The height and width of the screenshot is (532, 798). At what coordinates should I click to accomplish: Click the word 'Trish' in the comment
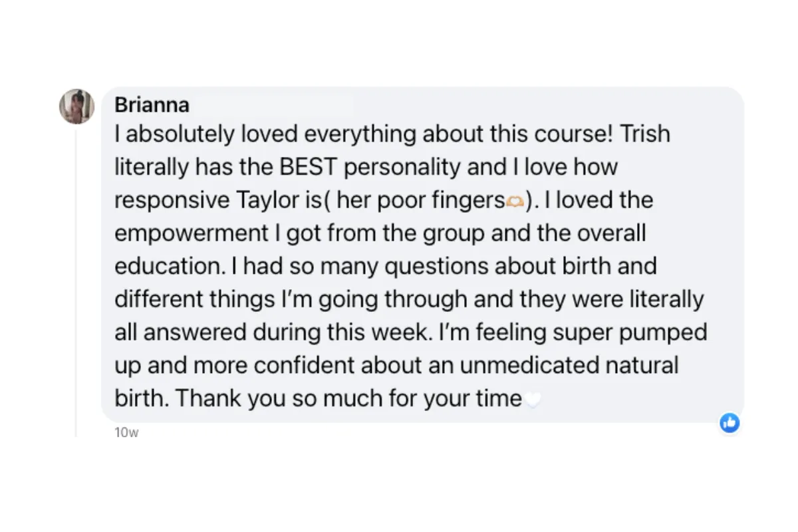[645, 134]
